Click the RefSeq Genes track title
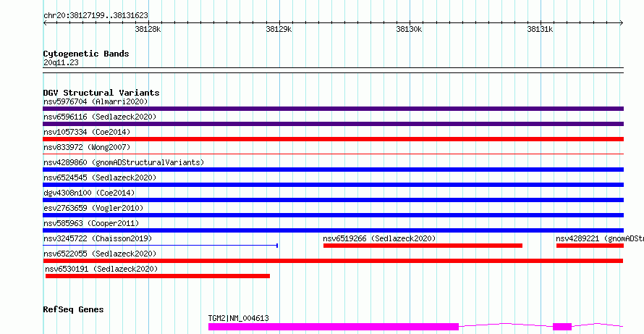 tap(73, 309)
